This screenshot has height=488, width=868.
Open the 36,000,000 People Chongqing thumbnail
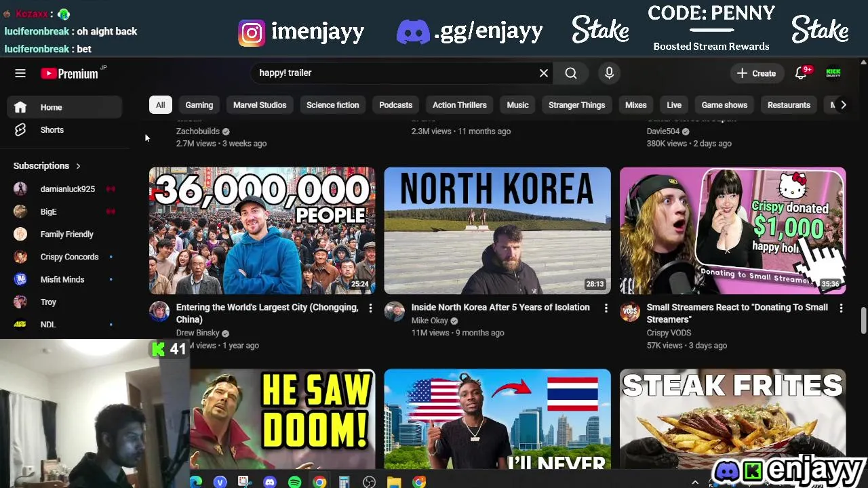262,230
